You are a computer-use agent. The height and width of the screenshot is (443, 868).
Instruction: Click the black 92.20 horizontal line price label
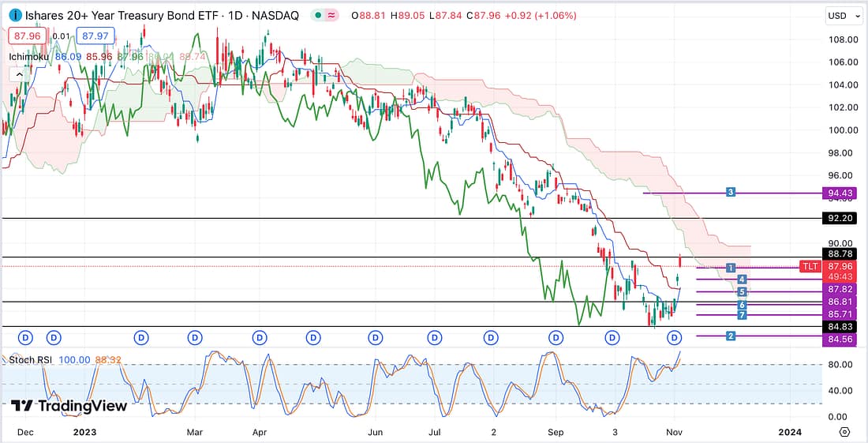pos(839,218)
